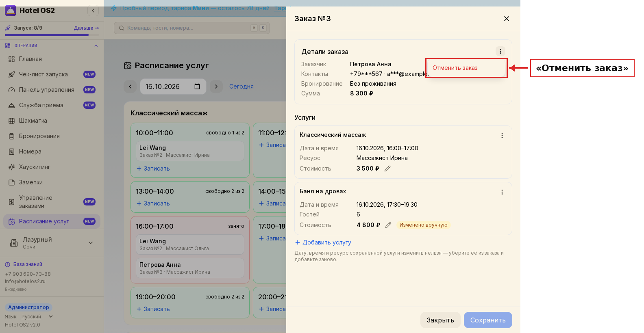Click "Записать" in 10:00–11:00 slot
The width and height of the screenshot is (644, 333).
tap(153, 169)
